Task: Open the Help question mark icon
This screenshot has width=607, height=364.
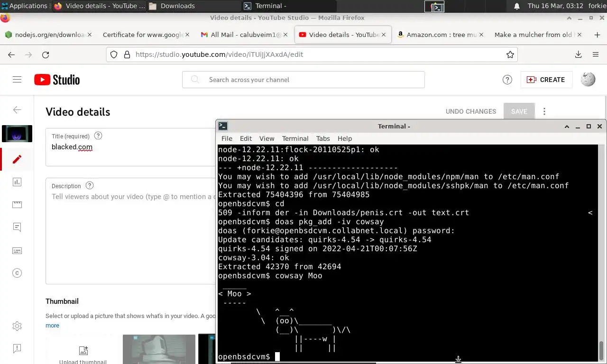Action: [x=507, y=80]
